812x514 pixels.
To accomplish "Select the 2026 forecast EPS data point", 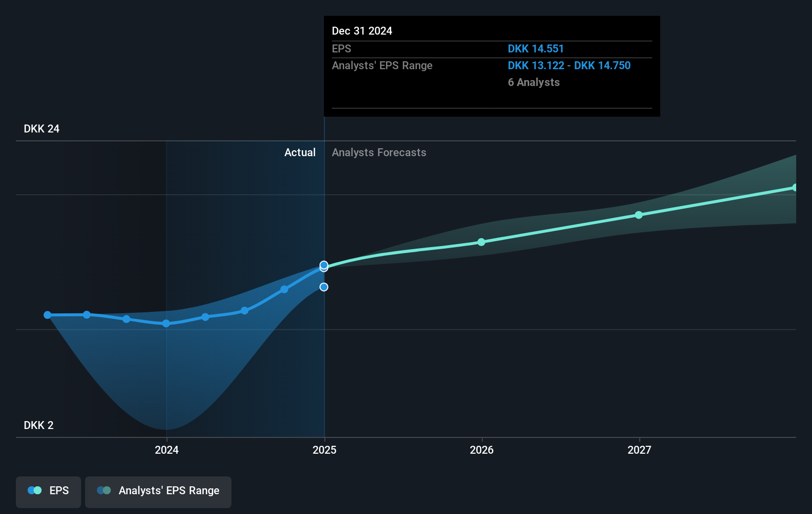I will (x=481, y=242).
